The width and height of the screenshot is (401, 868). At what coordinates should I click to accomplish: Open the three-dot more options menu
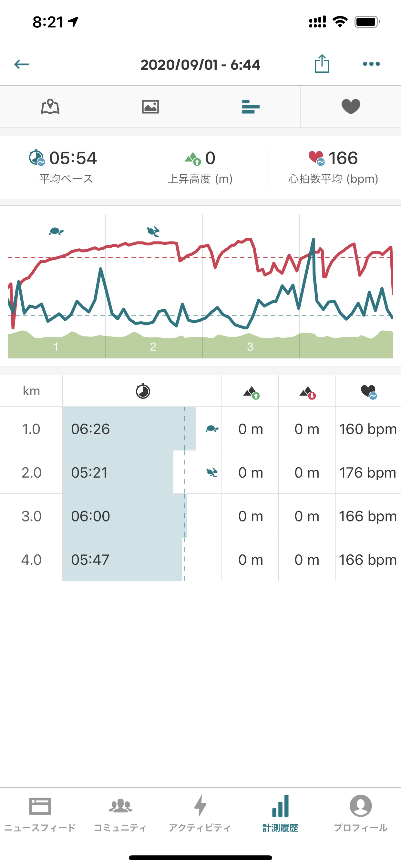(x=371, y=64)
